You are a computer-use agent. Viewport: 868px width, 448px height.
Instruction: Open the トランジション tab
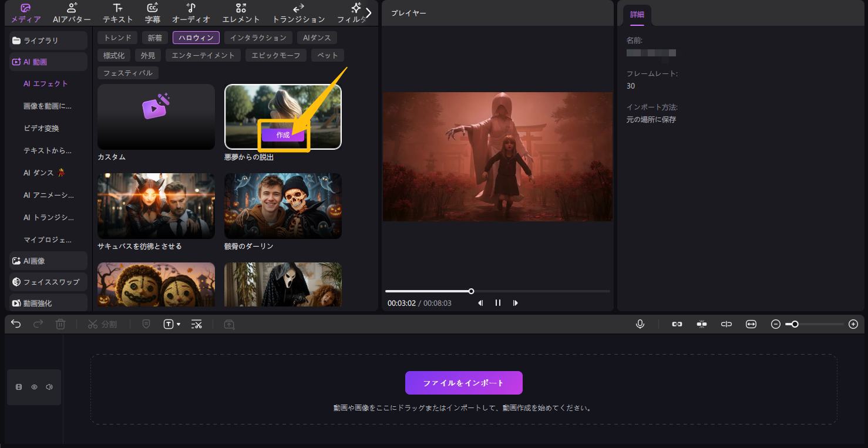pyautogui.click(x=298, y=13)
